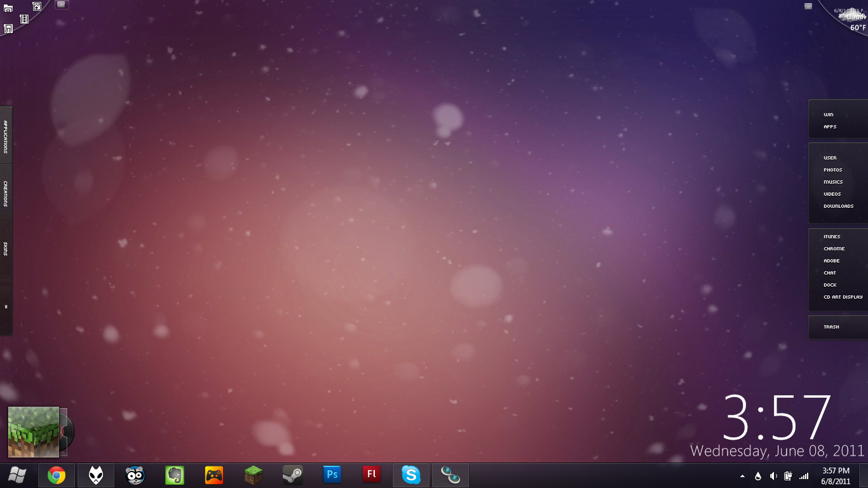Expand the Creations sidebar tab

click(x=6, y=193)
